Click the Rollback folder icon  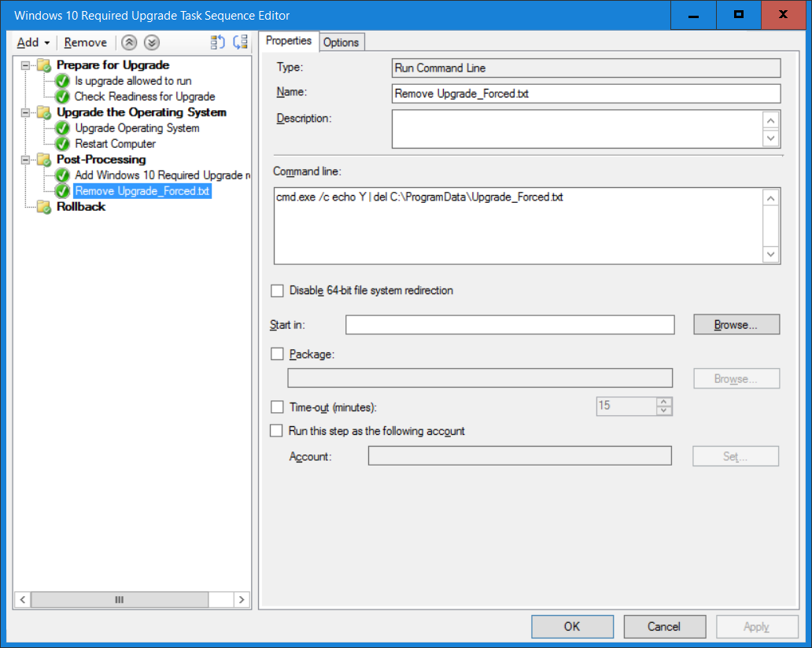[44, 207]
